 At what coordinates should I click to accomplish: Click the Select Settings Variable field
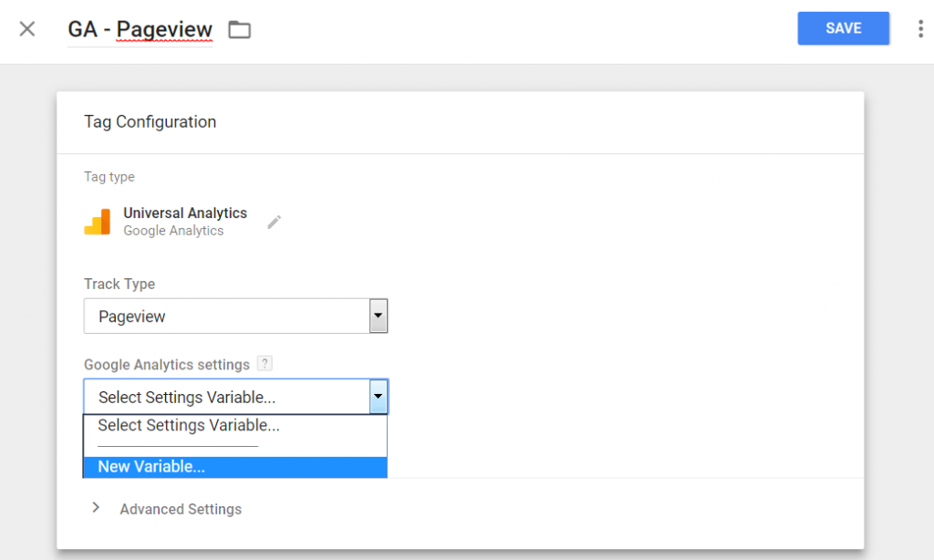click(x=226, y=397)
